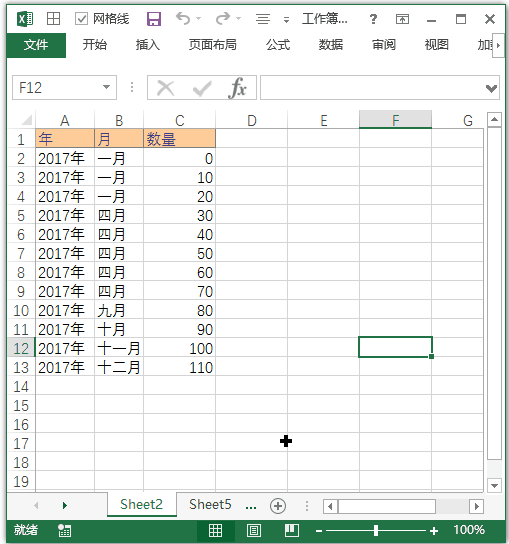Screen dimensions: 509x544
Task: Click the Excel application icon
Action: click(25, 19)
